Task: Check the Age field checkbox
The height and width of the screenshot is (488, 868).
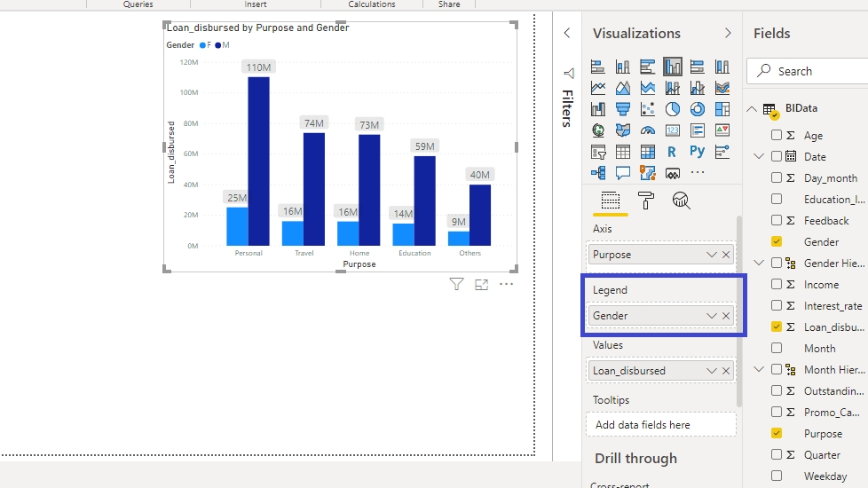Action: tap(777, 136)
